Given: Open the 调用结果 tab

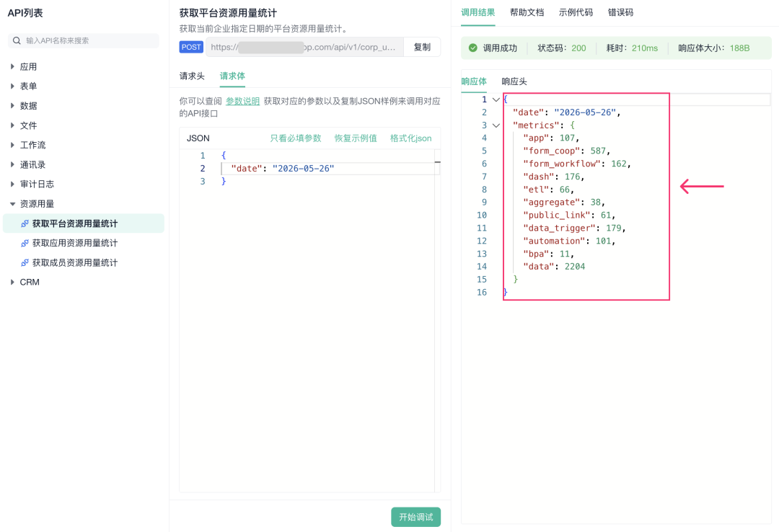Looking at the screenshot, I should tap(478, 12).
